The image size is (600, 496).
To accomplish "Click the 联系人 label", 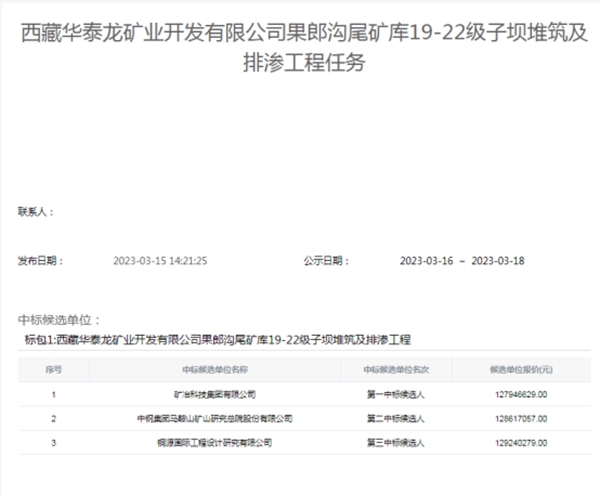I will point(36,212).
